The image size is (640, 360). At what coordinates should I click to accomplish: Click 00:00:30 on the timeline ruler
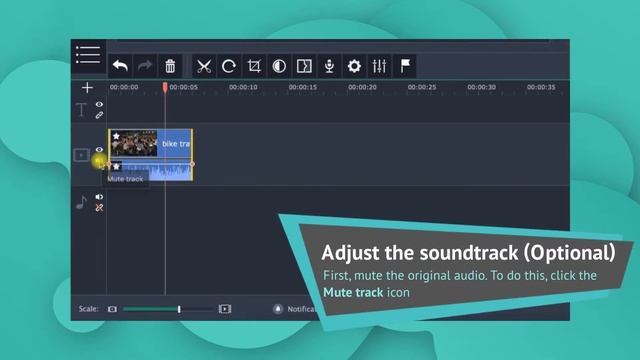482,87
